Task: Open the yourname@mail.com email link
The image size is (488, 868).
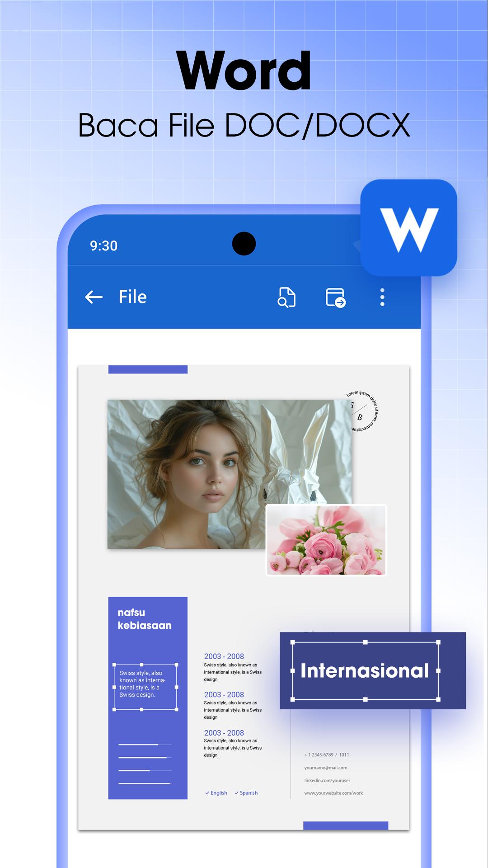Action: pyautogui.click(x=326, y=768)
